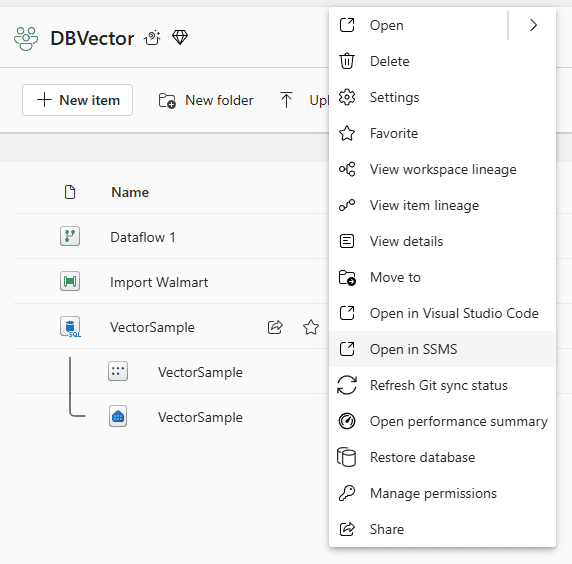
Task: Click the diamond premium capacity icon
Action: [x=180, y=37]
